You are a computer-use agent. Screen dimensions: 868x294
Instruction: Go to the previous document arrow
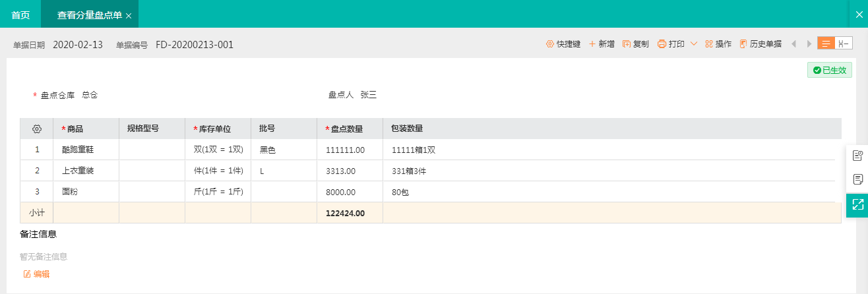coord(793,44)
